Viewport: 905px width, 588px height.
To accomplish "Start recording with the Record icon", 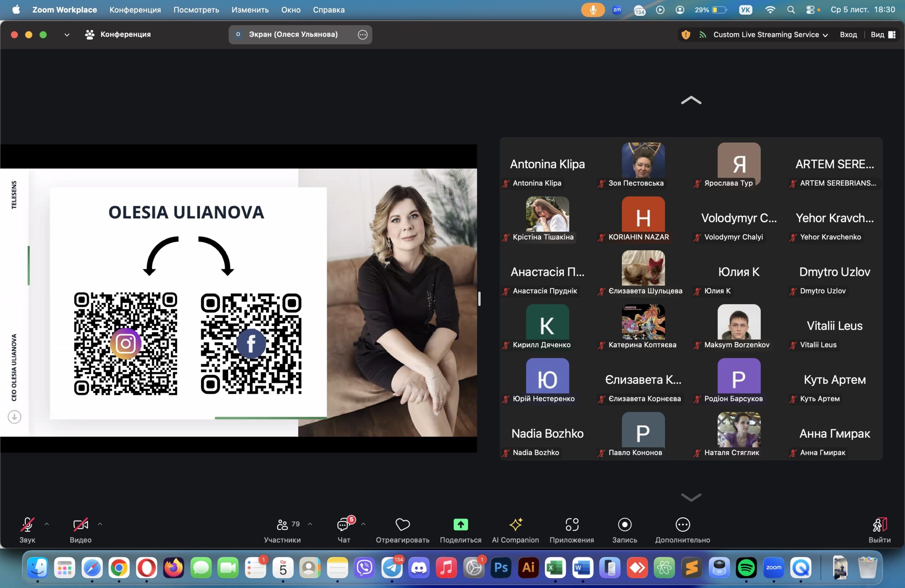I will click(624, 524).
